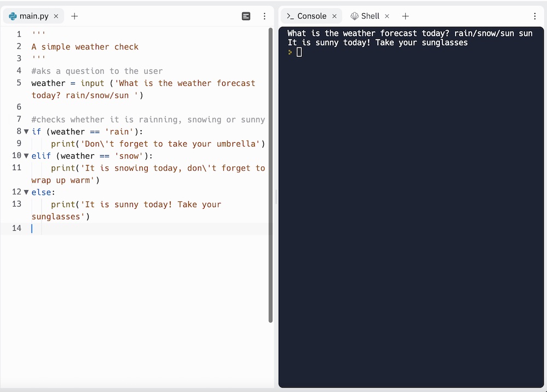
Task: Click the terminal prompt icon on Console tab
Action: tap(289, 16)
